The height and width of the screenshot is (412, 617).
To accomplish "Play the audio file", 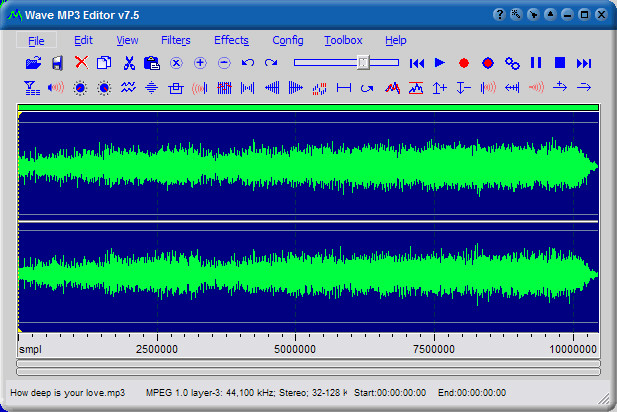I will (440, 63).
